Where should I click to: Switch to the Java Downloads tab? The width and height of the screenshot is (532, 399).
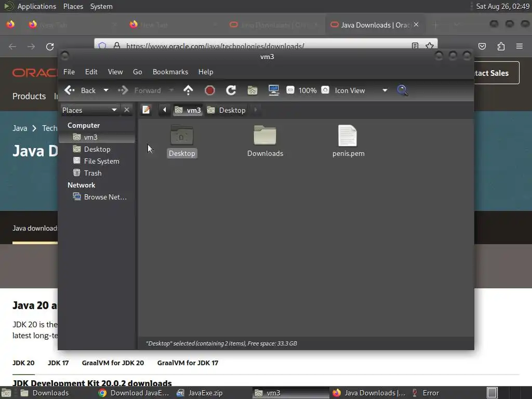[x=375, y=25]
